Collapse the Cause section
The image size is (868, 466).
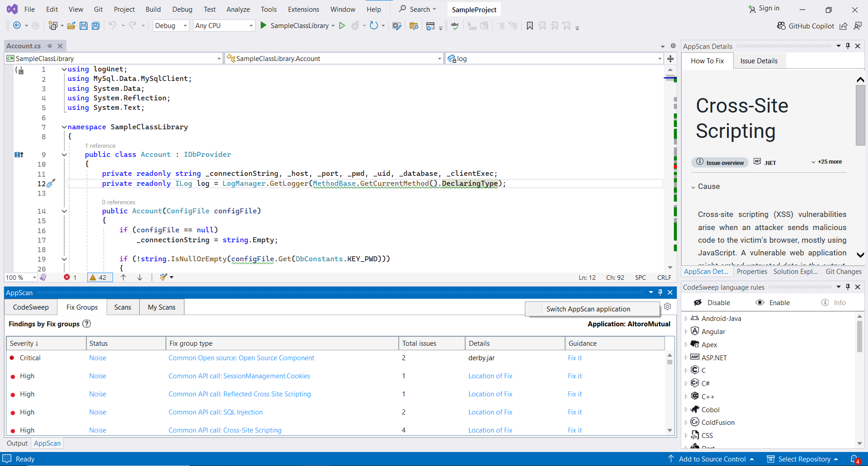[693, 187]
